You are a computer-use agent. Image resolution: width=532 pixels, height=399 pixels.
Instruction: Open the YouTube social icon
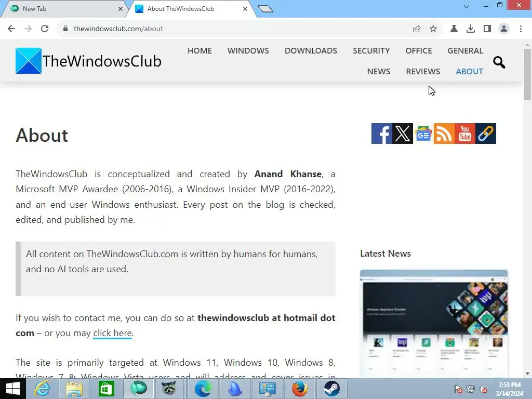pyautogui.click(x=465, y=134)
